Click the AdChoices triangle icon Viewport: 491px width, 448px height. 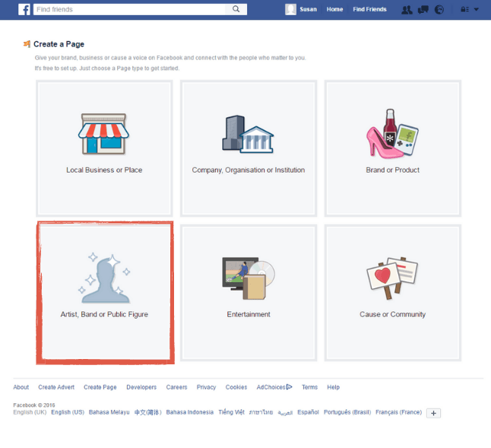[x=290, y=387]
